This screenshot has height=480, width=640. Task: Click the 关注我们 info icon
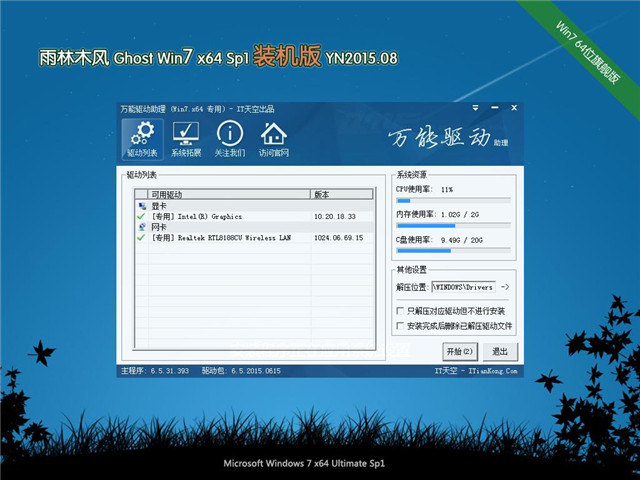[229, 139]
